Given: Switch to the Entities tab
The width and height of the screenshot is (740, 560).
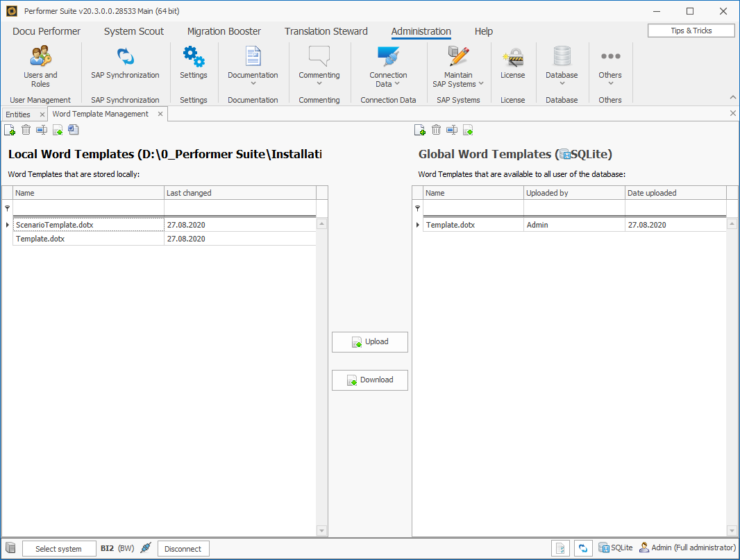Looking at the screenshot, I should (x=19, y=113).
